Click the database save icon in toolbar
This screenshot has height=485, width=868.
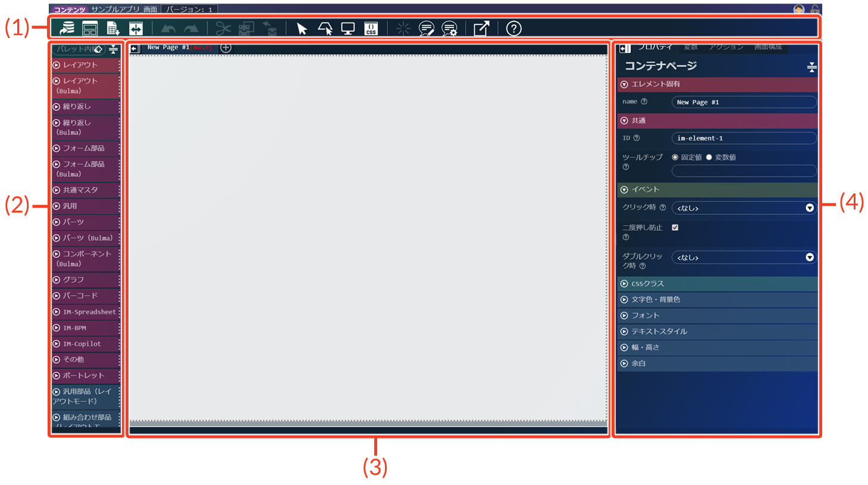tap(67, 29)
